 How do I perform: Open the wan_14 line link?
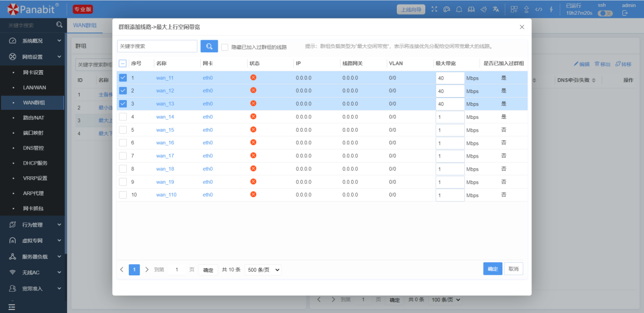[x=165, y=117]
